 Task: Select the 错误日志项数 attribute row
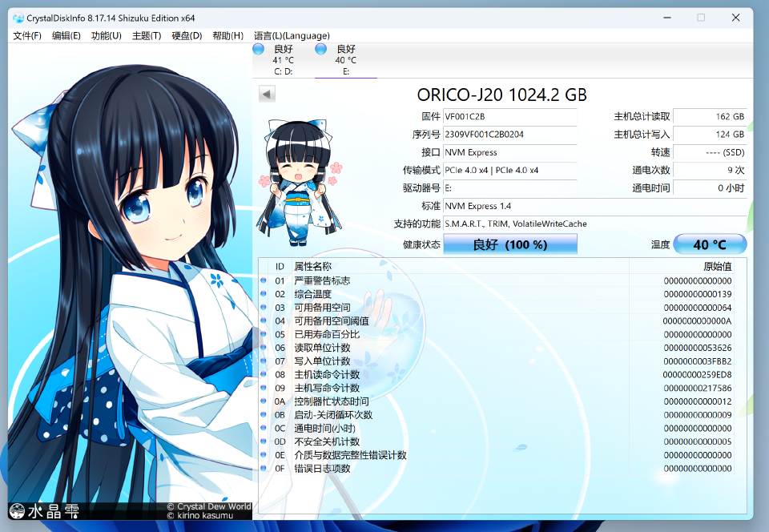tap(496, 468)
